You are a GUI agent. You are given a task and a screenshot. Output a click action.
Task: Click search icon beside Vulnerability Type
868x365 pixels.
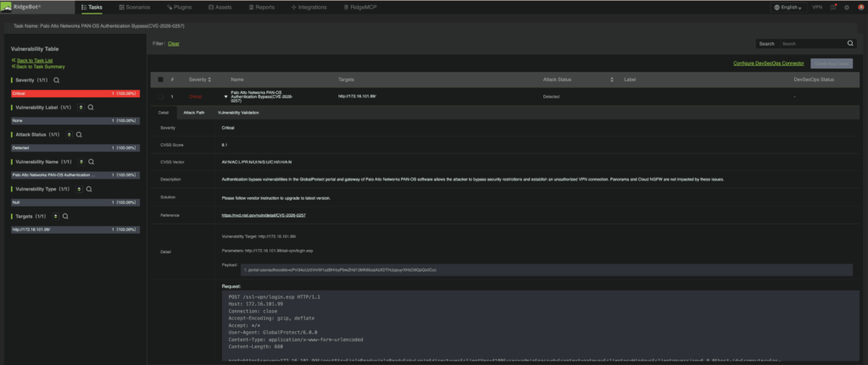(89, 189)
